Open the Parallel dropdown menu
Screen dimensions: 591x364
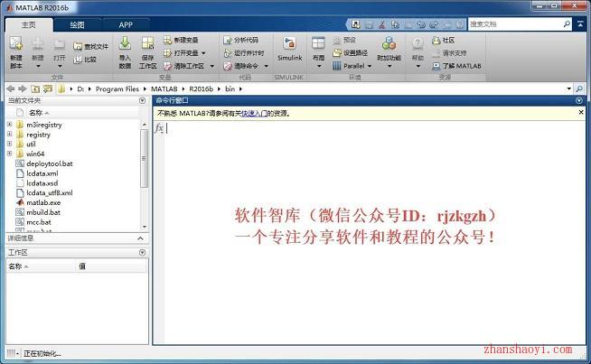(x=370, y=66)
